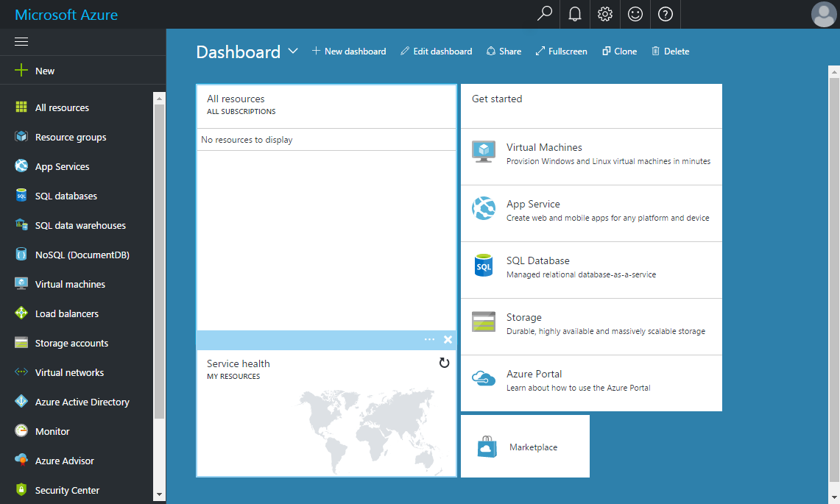
Task: Click the Monitor gauge icon
Action: (21, 430)
